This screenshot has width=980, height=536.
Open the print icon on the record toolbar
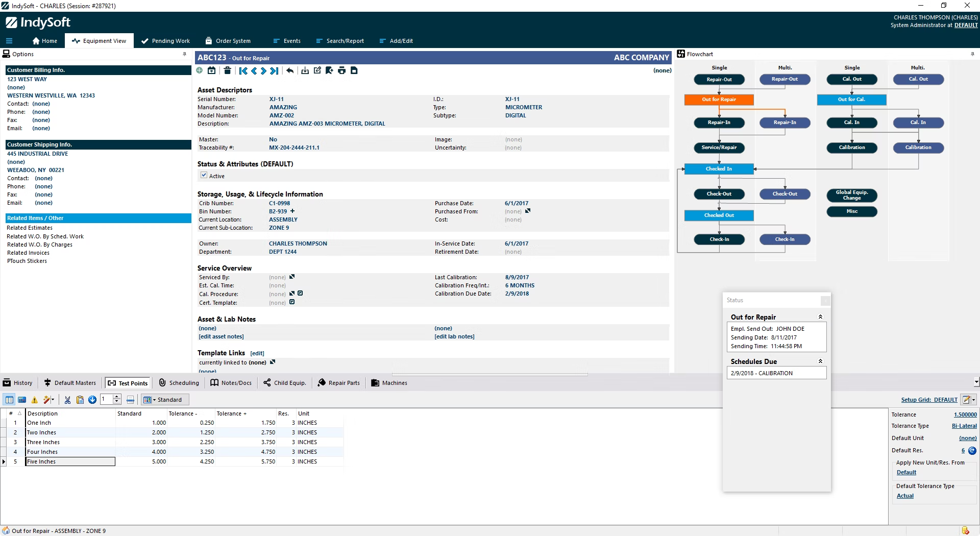342,71
